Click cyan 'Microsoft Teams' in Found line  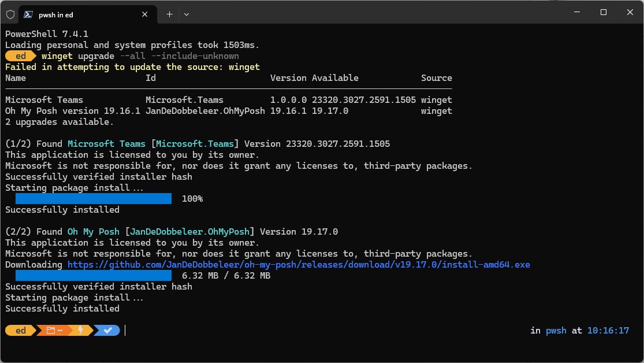coord(106,144)
